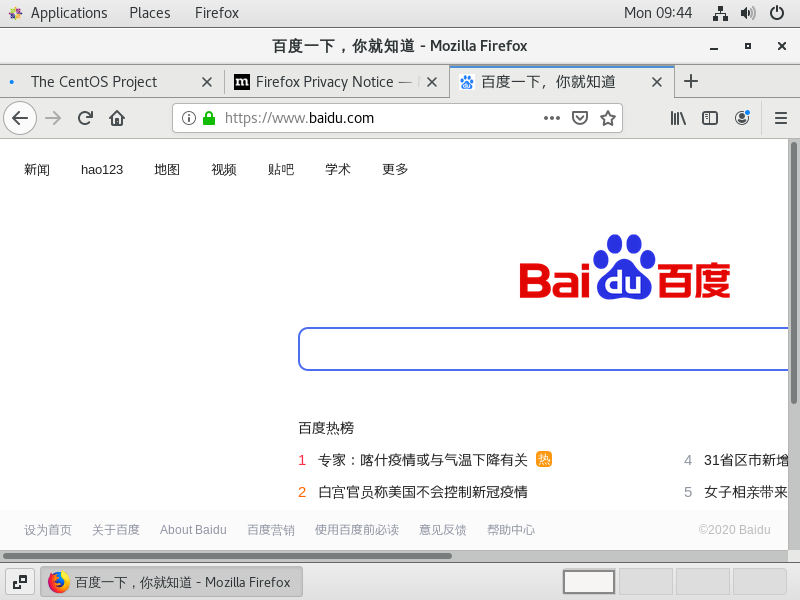Image resolution: width=800 pixels, height=600 pixels.
Task: Save page to Pocket
Action: 580,118
